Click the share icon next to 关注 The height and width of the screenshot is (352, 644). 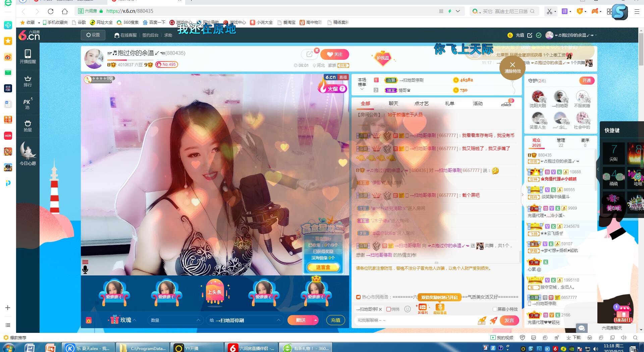(x=309, y=54)
